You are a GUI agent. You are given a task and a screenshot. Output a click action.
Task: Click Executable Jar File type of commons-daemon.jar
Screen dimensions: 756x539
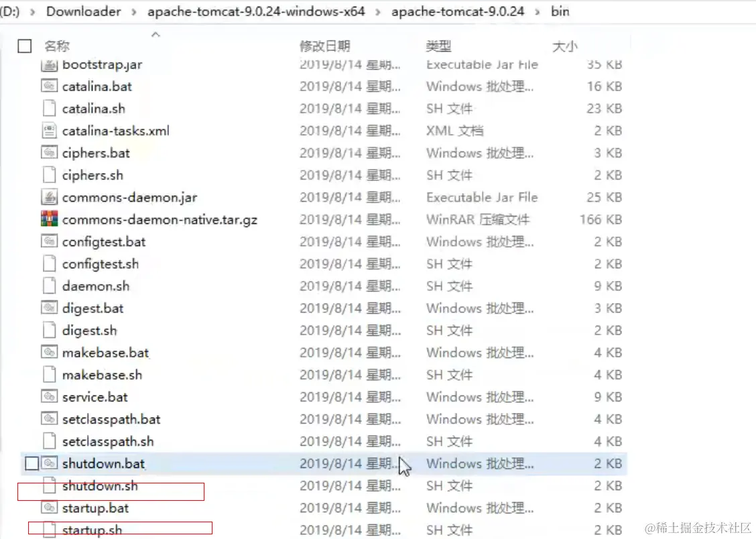pyautogui.click(x=482, y=197)
